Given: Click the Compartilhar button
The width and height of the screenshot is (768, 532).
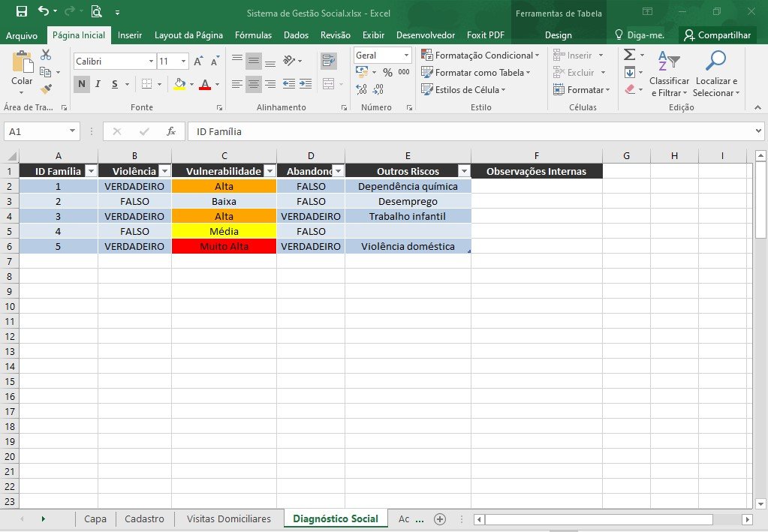Looking at the screenshot, I should 718,35.
